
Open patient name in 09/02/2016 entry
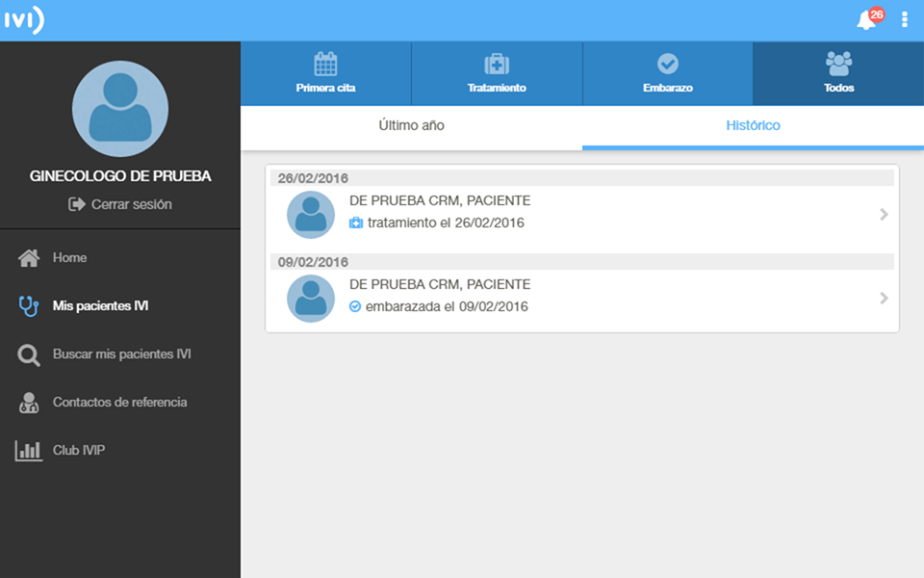pos(440,284)
